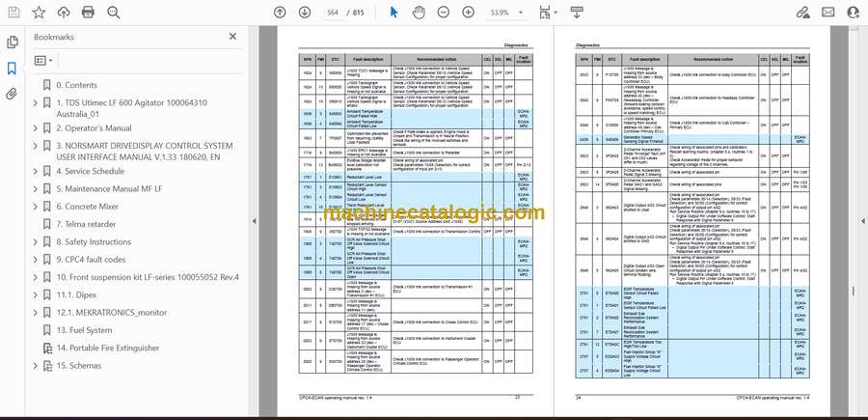Viewport: 868px width, 420px height.
Task: Select 6. Concrete Mixer bookmark text
Action: 88,206
